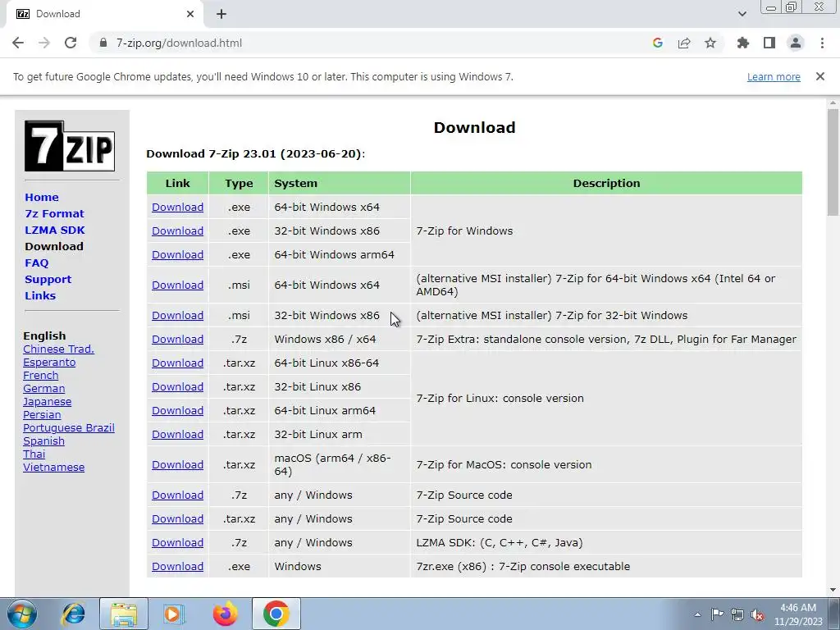Open the Support page
The image size is (840, 630).
(48, 279)
